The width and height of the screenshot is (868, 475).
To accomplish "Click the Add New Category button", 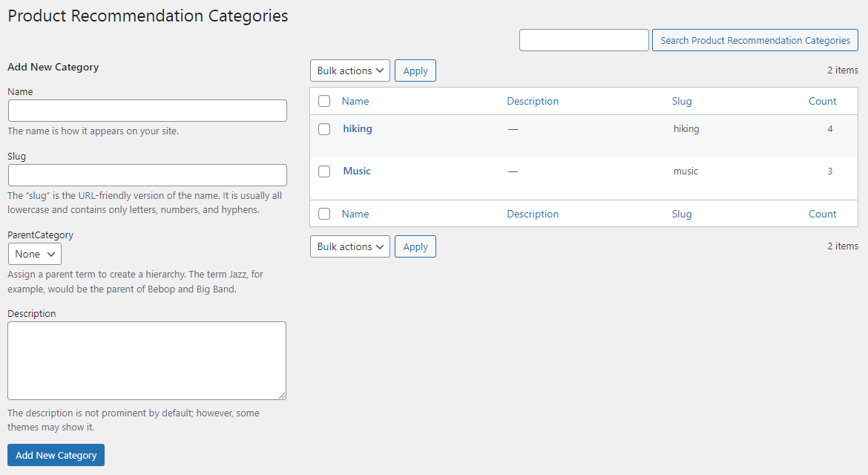I will pyautogui.click(x=56, y=455).
